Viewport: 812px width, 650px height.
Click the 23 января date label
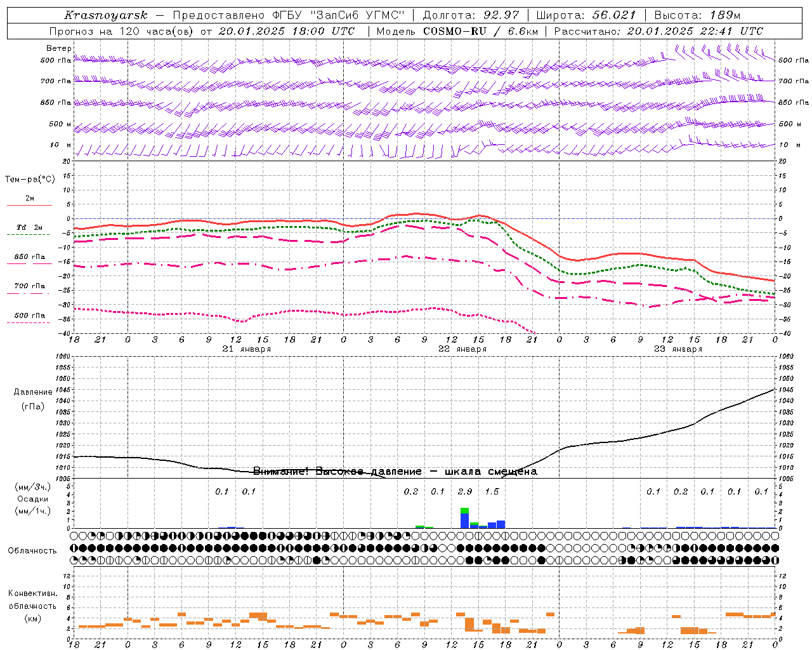678,349
